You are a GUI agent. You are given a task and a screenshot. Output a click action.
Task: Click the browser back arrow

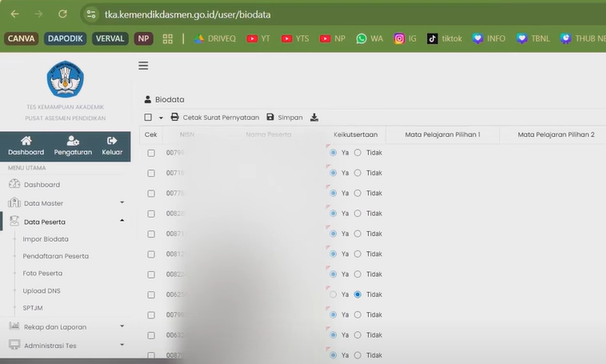coord(15,14)
